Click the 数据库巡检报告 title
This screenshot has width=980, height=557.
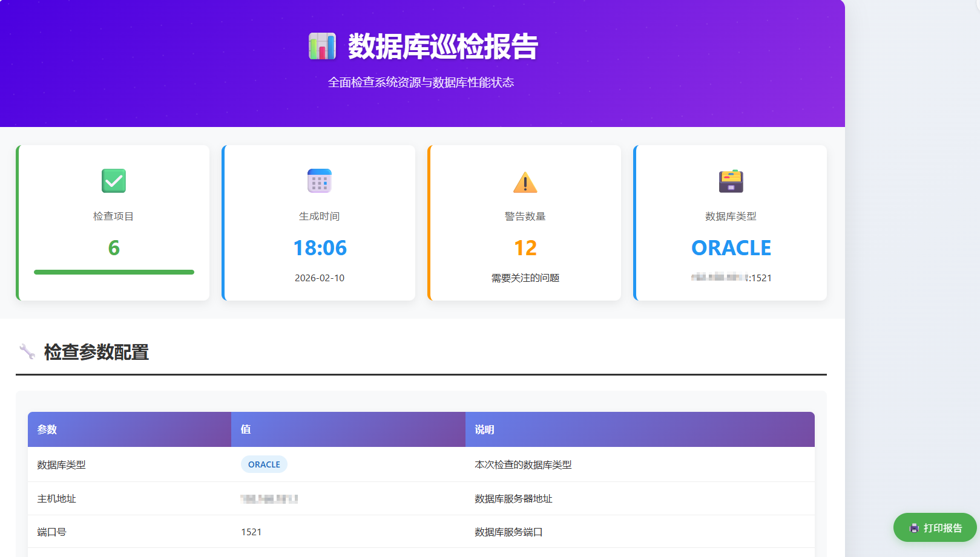pyautogui.click(x=442, y=47)
